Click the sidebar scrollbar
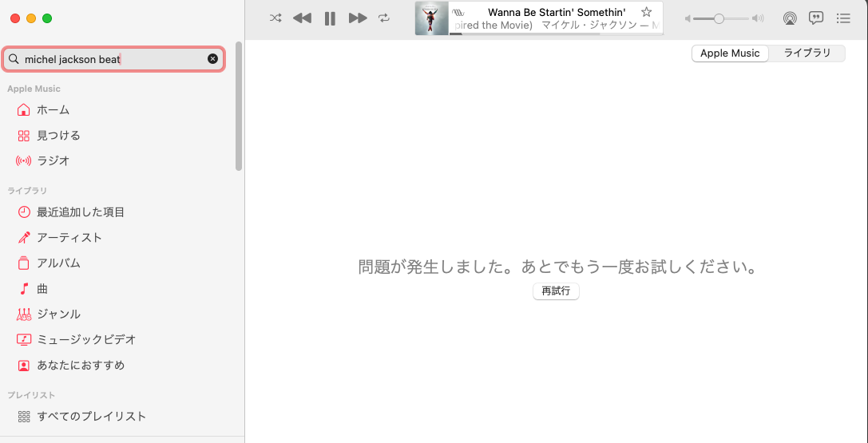 point(239,106)
